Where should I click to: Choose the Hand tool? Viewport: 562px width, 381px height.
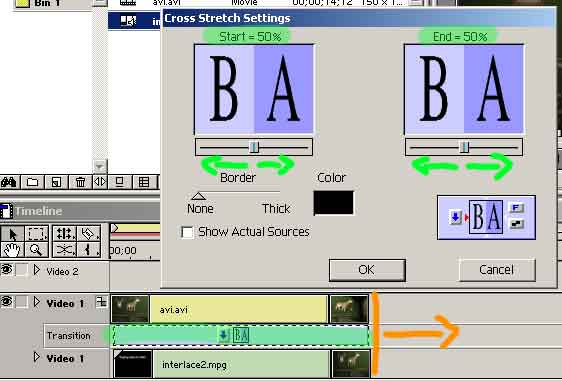(x=12, y=250)
